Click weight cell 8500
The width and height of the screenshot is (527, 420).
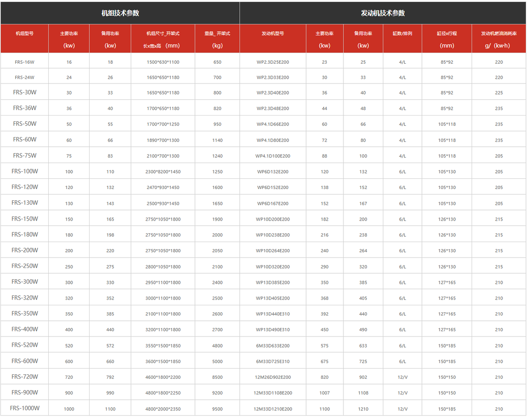217,377
